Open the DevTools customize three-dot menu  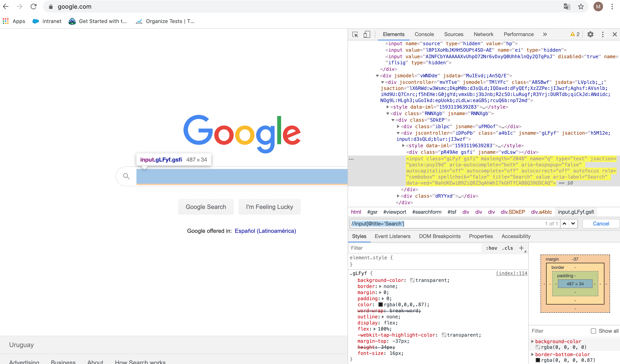603,35
